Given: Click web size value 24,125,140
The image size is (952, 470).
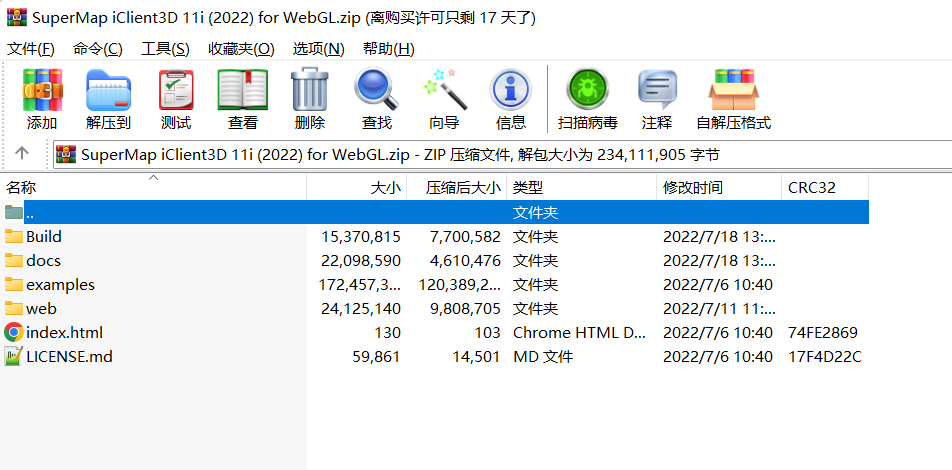Looking at the screenshot, I should (x=361, y=308).
